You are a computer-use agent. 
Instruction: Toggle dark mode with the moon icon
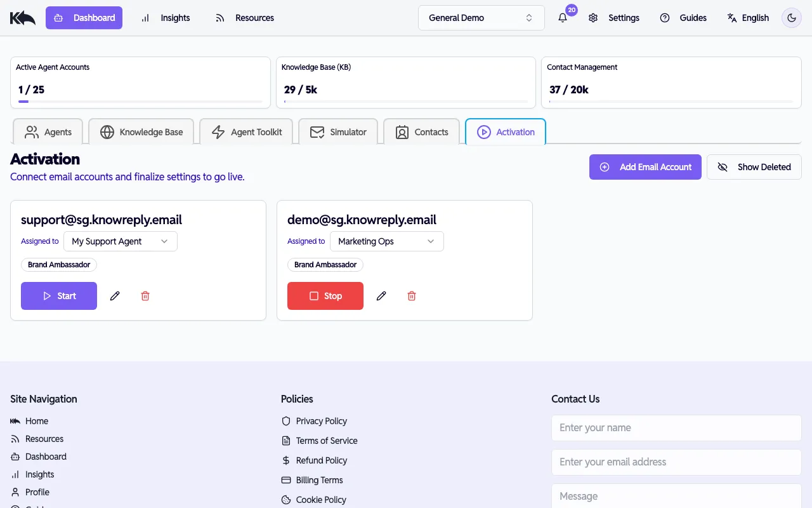click(791, 18)
